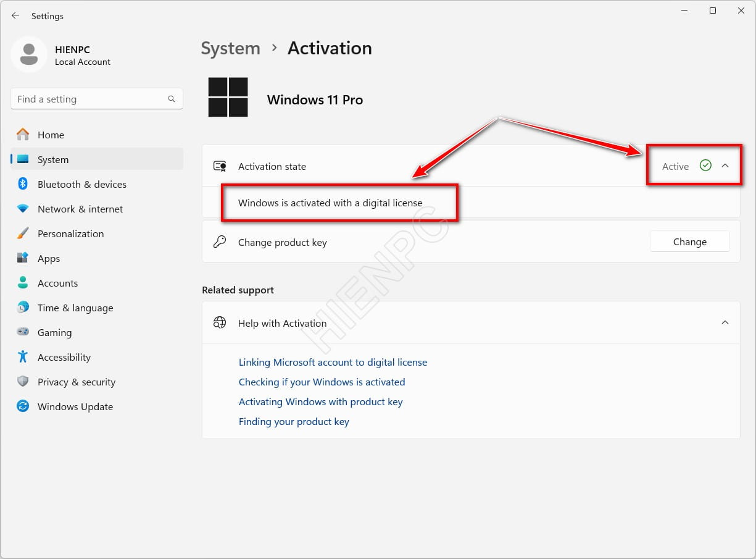Click the Accounts person icon
The width and height of the screenshot is (756, 559).
tap(23, 283)
